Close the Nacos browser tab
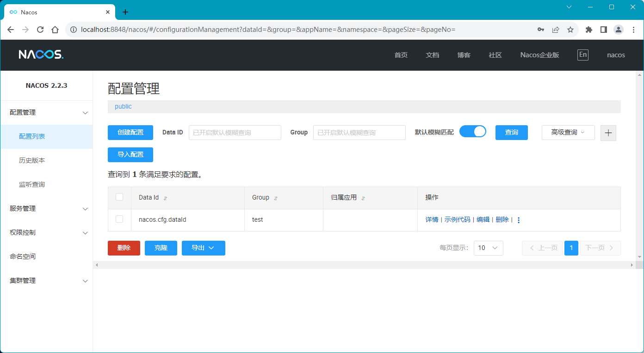Screen dimensions: 644x353 (x=108, y=12)
